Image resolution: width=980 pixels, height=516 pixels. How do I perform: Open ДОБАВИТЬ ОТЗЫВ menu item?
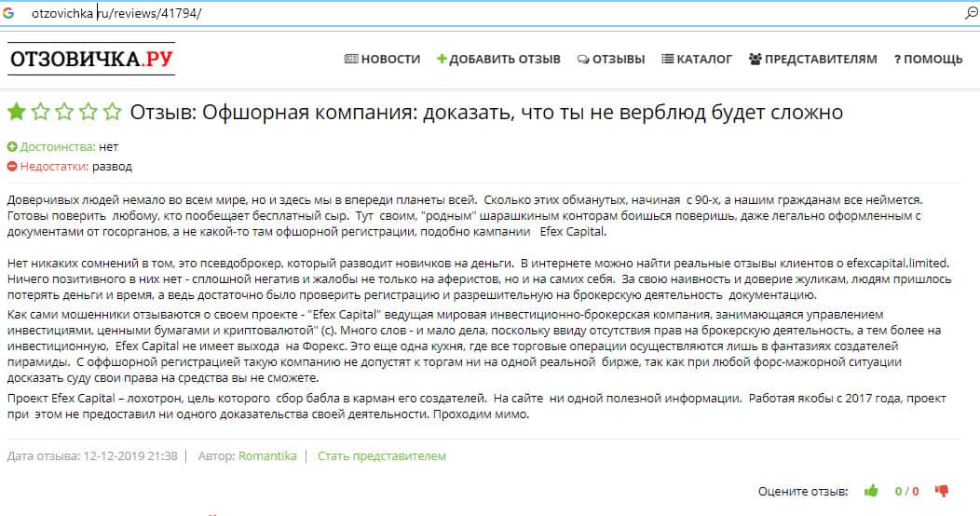point(498,60)
